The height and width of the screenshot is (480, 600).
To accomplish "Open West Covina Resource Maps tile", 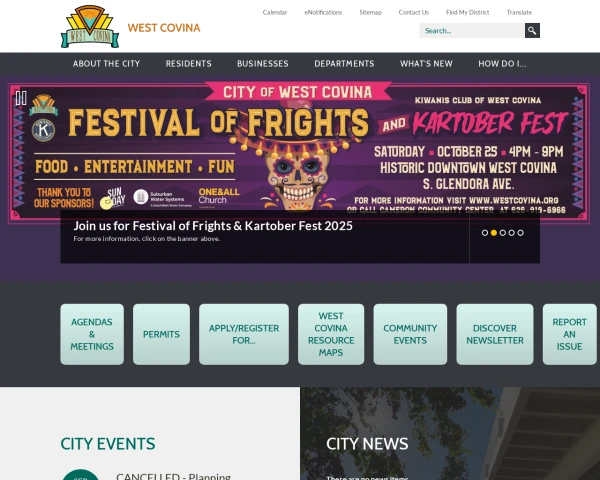I will [x=331, y=334].
